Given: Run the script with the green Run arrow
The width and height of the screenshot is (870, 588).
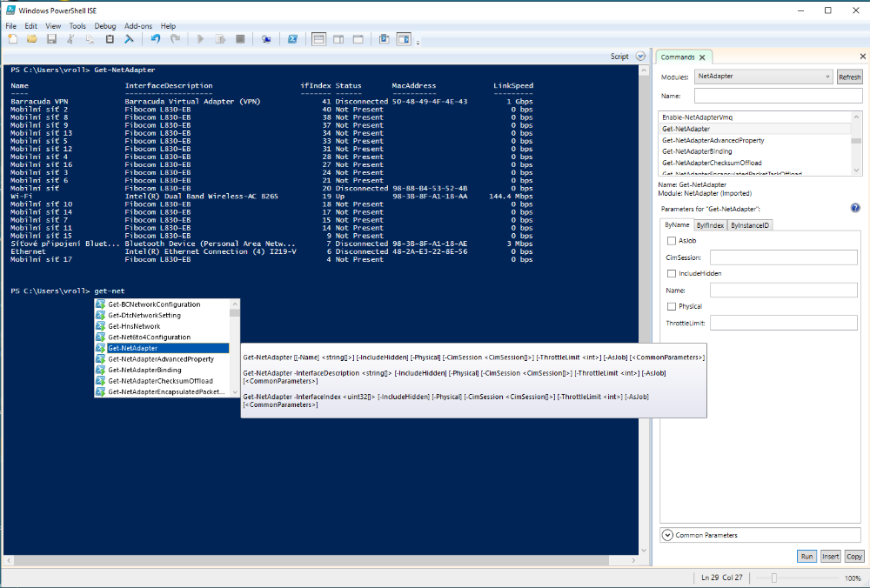Looking at the screenshot, I should (x=200, y=38).
